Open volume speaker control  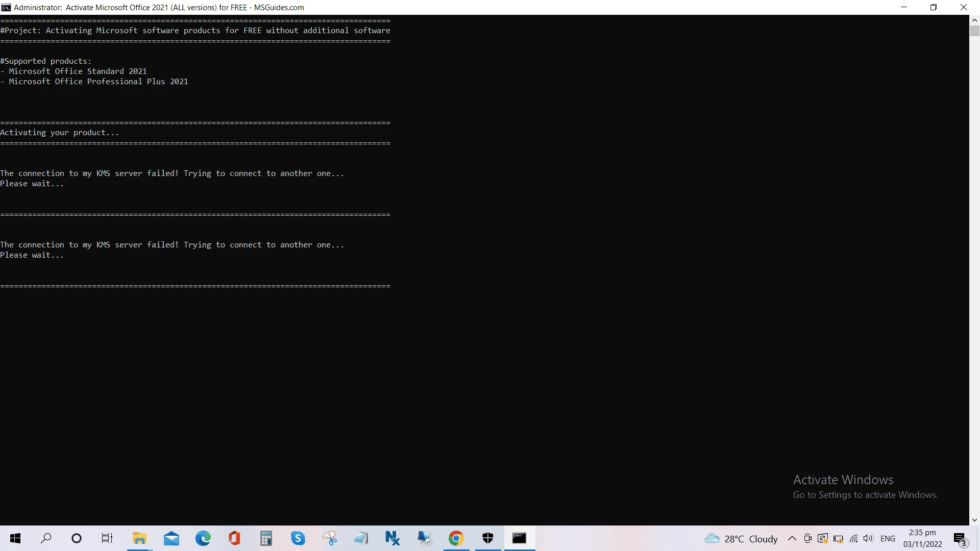click(868, 538)
